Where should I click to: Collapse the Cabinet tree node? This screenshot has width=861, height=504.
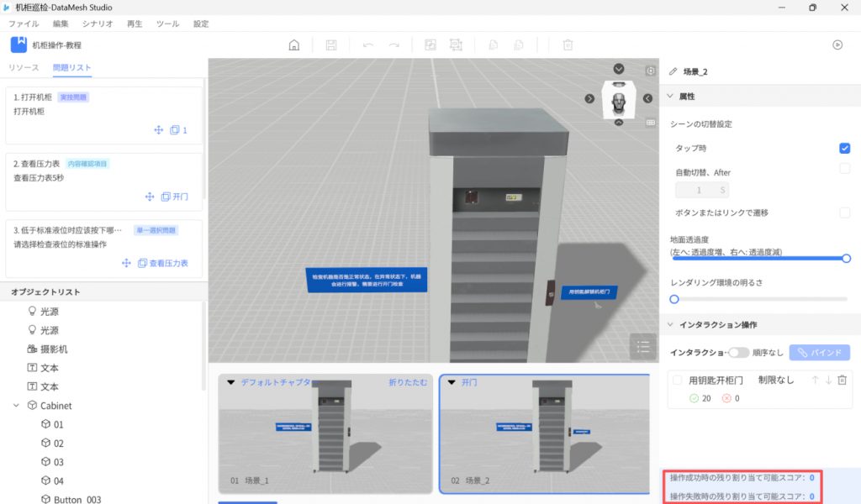coord(17,406)
